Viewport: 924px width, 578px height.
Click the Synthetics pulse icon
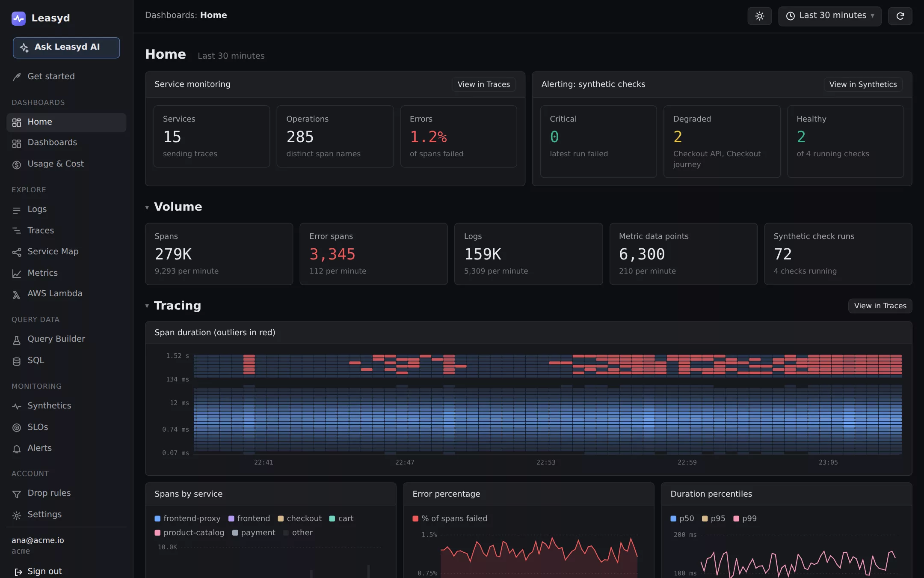tap(17, 406)
